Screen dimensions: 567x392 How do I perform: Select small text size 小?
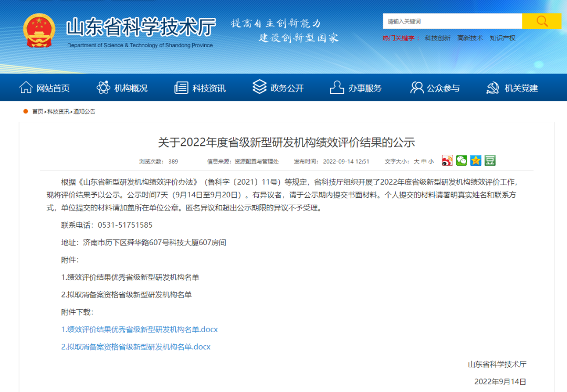point(430,161)
